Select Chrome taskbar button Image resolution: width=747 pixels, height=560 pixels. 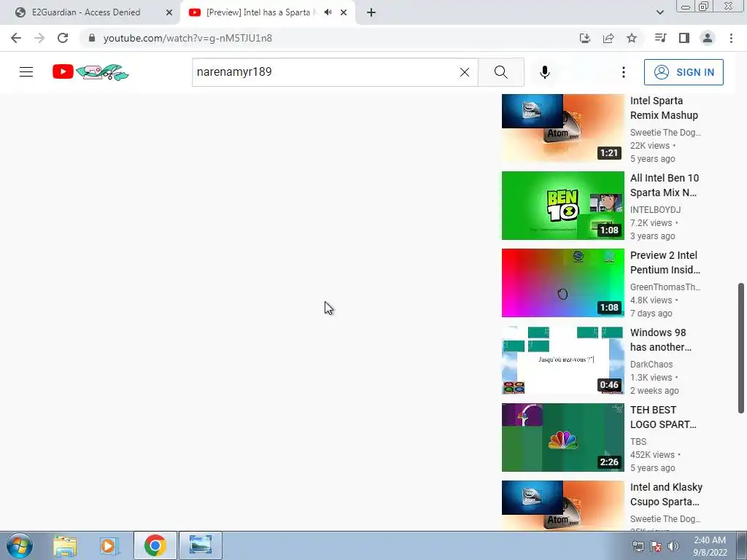click(155, 545)
